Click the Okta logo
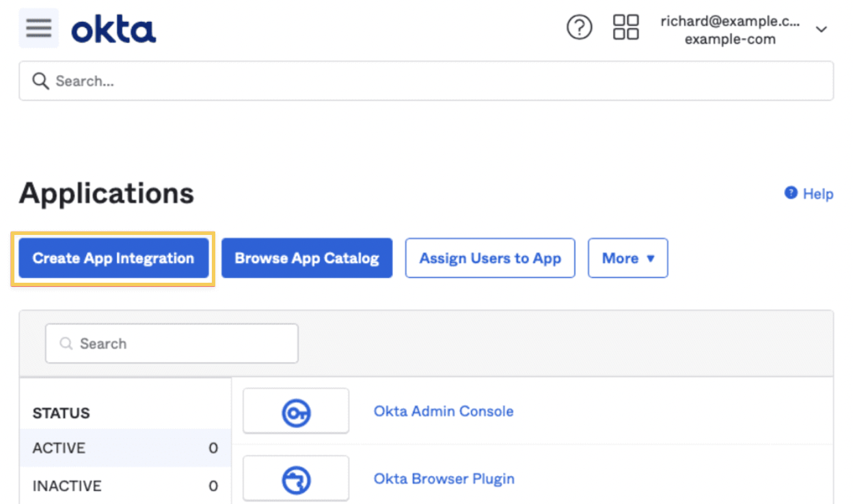 pos(113,29)
